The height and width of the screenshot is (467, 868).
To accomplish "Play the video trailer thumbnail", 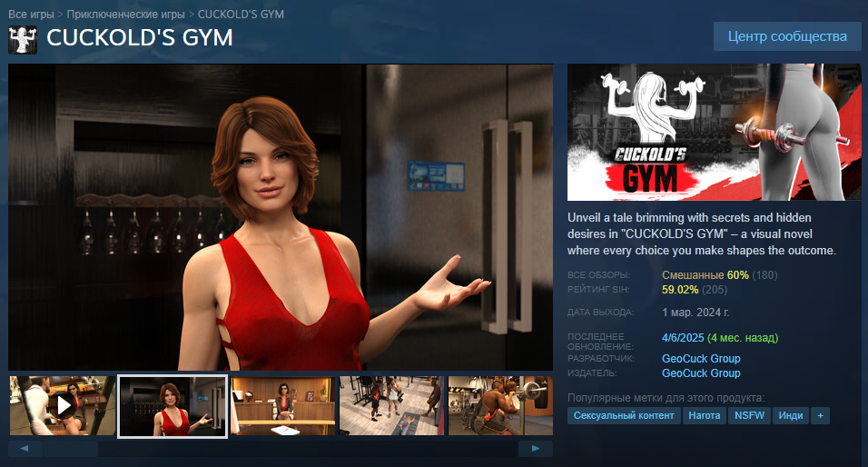I will [63, 405].
